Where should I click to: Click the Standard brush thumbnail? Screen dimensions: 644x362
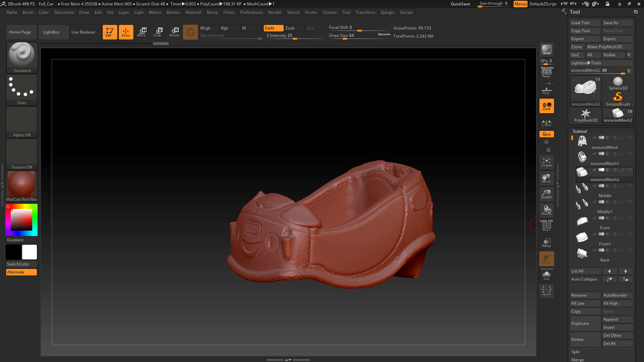coord(22,57)
